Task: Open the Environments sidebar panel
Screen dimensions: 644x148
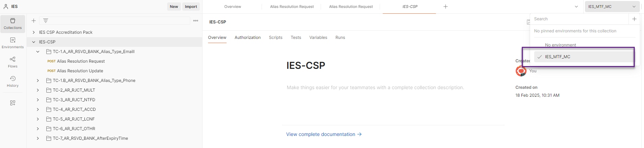Action: 13,43
